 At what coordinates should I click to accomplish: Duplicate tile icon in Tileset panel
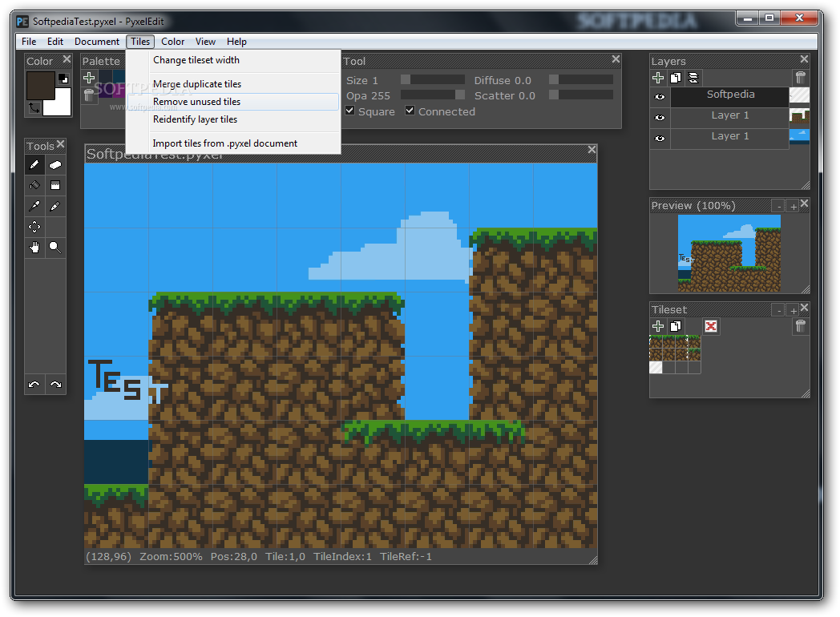pos(676,326)
